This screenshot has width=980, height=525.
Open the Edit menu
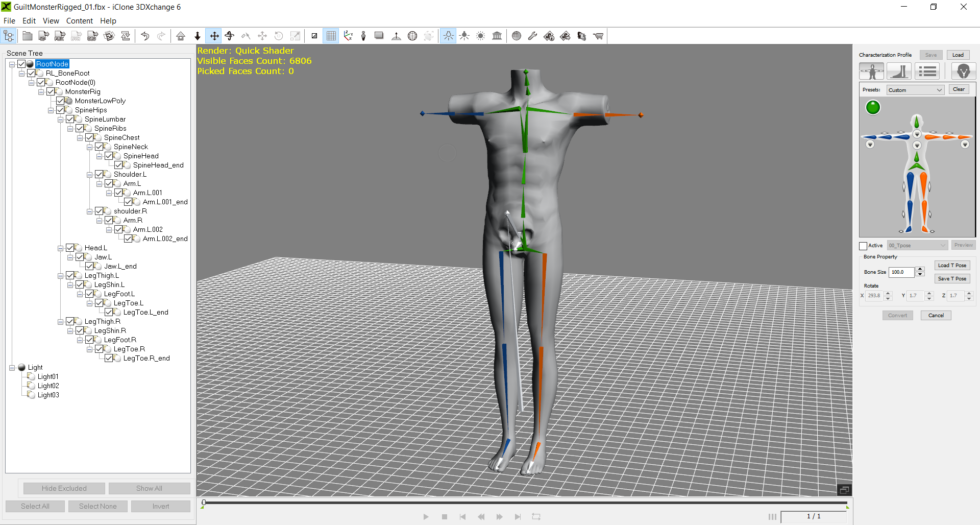[29, 21]
